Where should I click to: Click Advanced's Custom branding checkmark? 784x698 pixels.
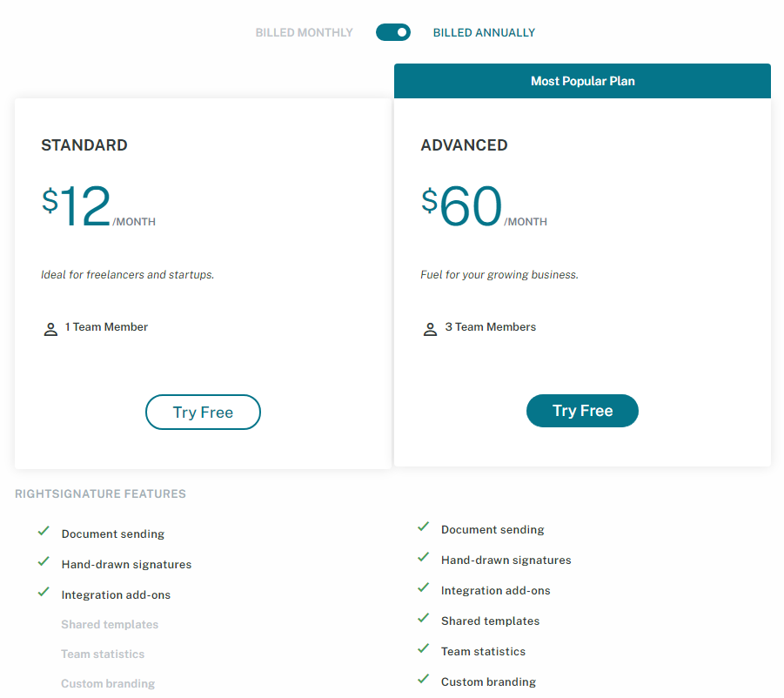click(424, 679)
